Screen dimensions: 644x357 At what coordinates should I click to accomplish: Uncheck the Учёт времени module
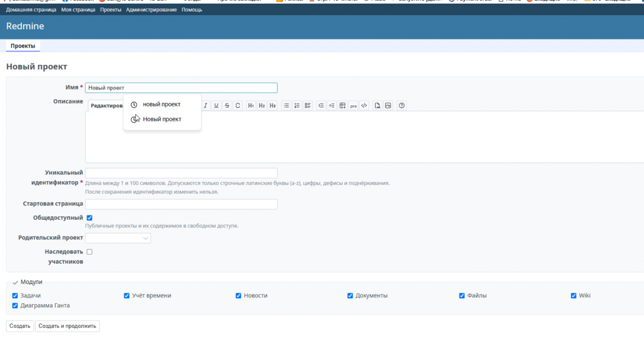point(127,295)
